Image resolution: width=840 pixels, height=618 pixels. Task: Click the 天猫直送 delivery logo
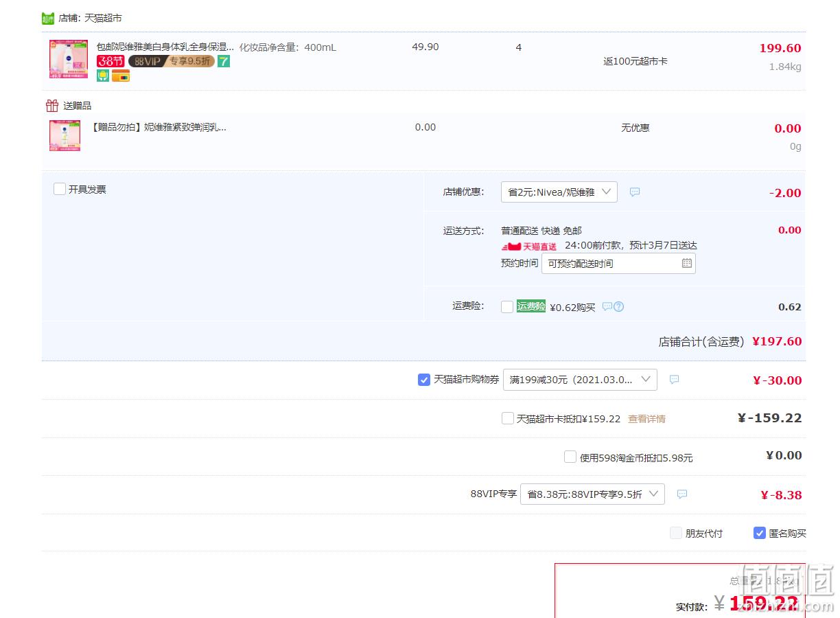coord(529,247)
